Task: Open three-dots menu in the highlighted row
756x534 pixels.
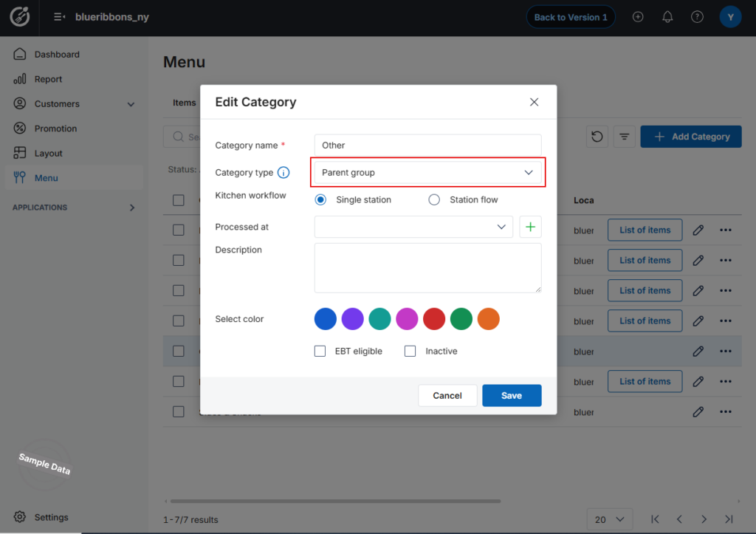Action: 726,351
